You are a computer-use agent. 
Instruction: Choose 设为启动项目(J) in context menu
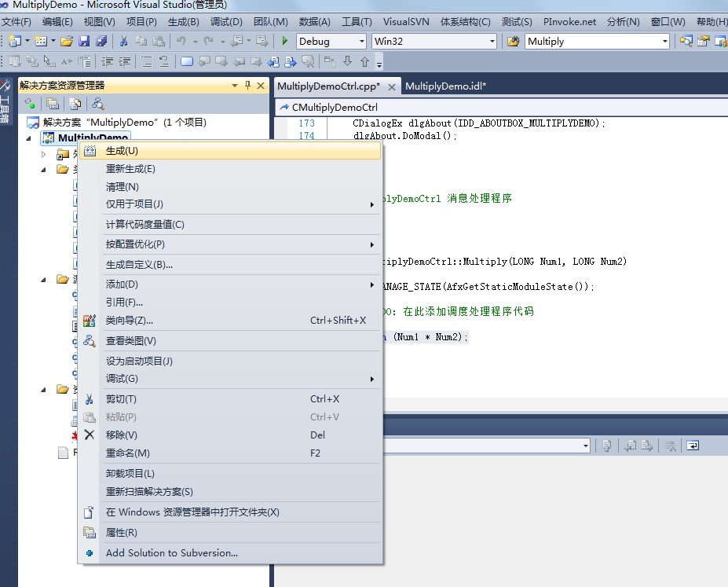coord(230,361)
